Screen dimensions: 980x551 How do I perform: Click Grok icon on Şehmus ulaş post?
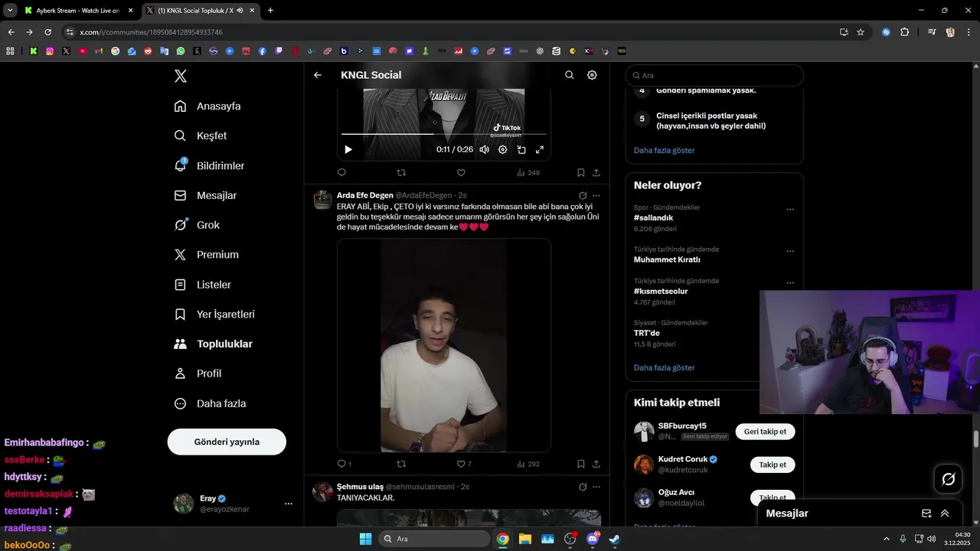583,487
